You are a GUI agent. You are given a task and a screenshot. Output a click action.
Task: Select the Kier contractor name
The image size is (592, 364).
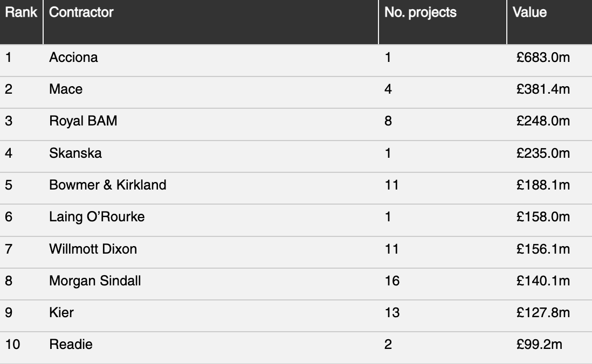(61, 312)
